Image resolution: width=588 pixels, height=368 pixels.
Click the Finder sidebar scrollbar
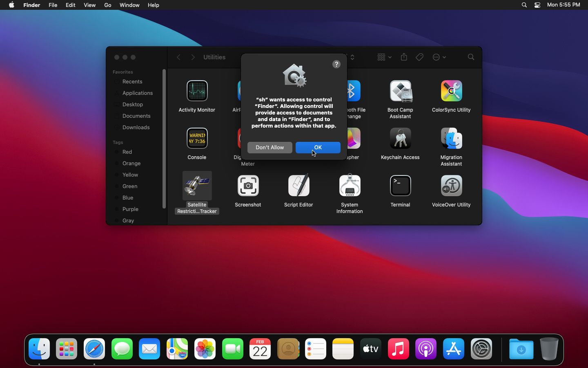(164, 139)
